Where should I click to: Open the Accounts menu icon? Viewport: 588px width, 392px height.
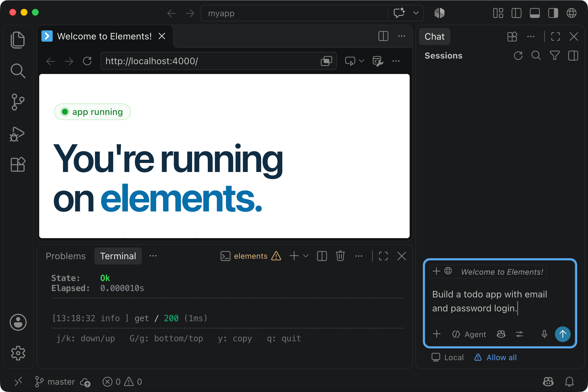[18, 322]
